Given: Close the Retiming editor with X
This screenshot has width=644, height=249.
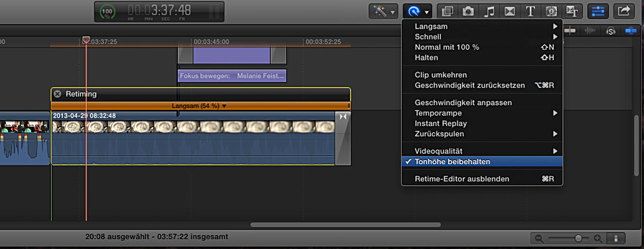Looking at the screenshot, I should coord(58,94).
